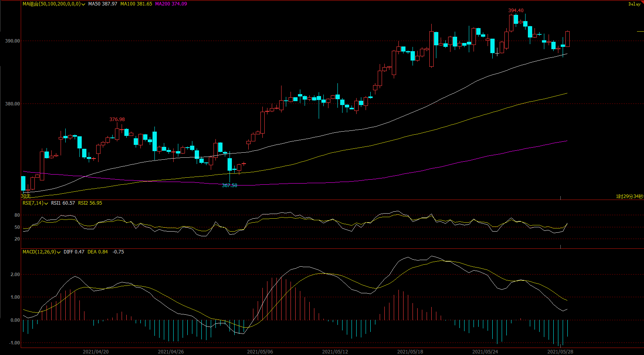
Task: Select the 394.40 high price label
Action: 516,11
